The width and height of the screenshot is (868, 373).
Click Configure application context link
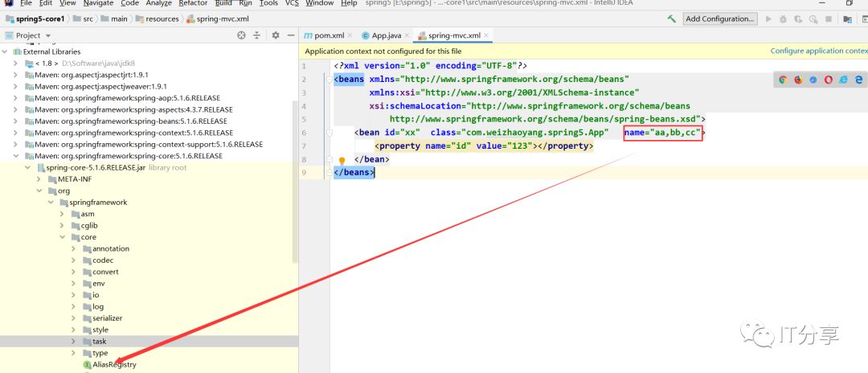(x=819, y=51)
